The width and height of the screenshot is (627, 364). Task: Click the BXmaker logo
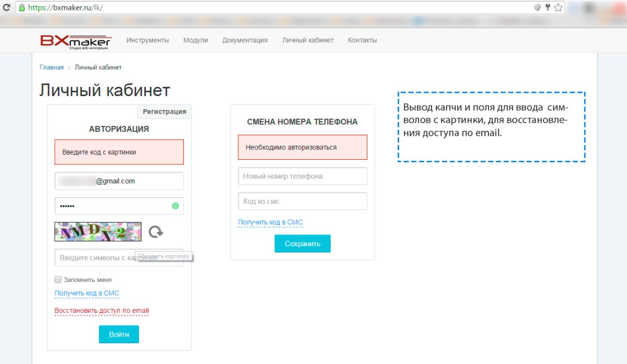pos(76,40)
